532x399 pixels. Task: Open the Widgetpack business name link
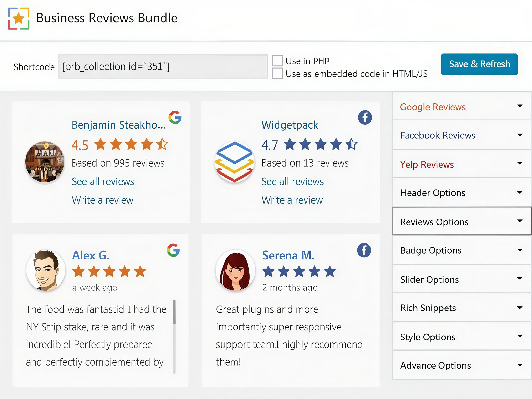point(290,125)
